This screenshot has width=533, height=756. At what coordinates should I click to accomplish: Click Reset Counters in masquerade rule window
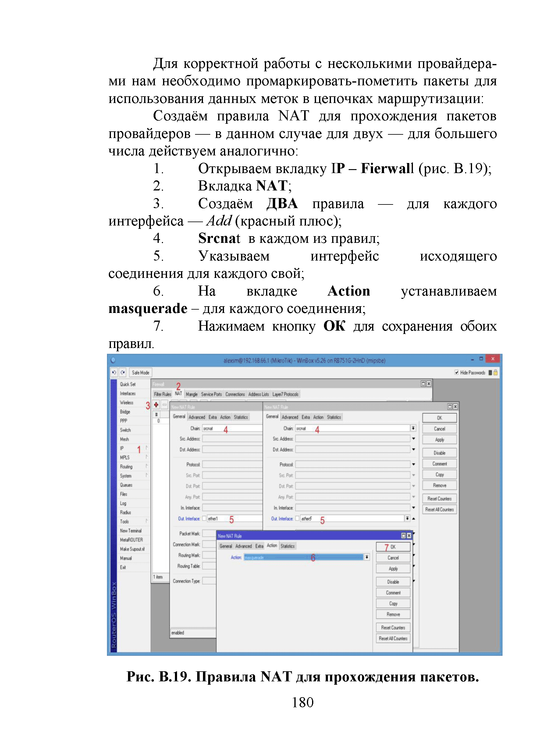(x=393, y=628)
